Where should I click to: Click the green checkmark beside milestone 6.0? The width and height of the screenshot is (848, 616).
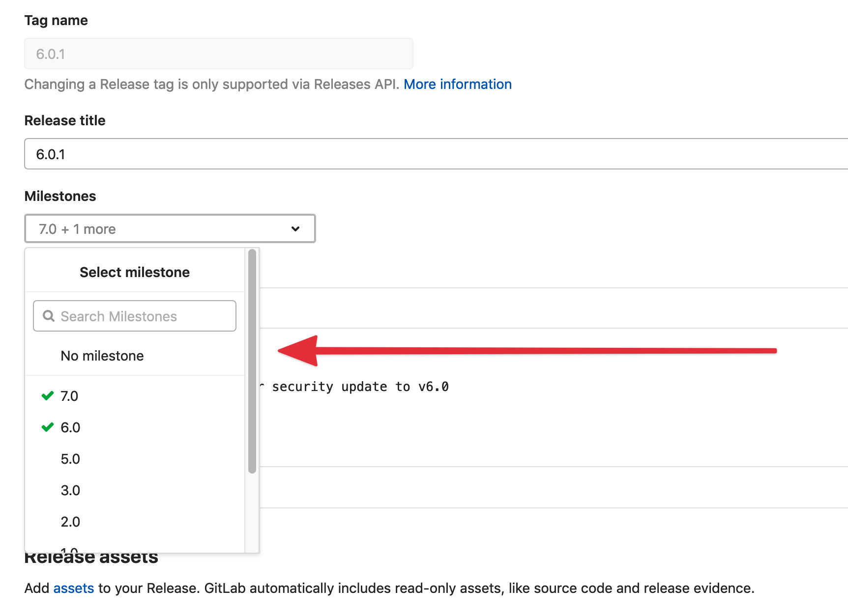[47, 427]
